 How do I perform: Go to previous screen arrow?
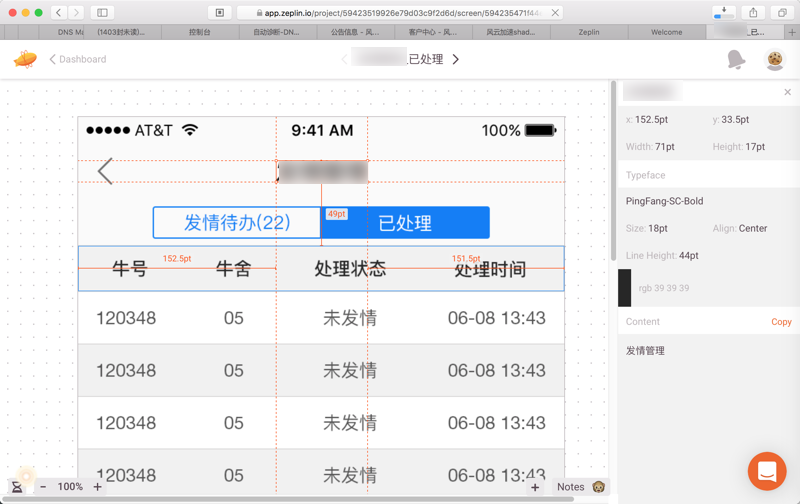344,60
